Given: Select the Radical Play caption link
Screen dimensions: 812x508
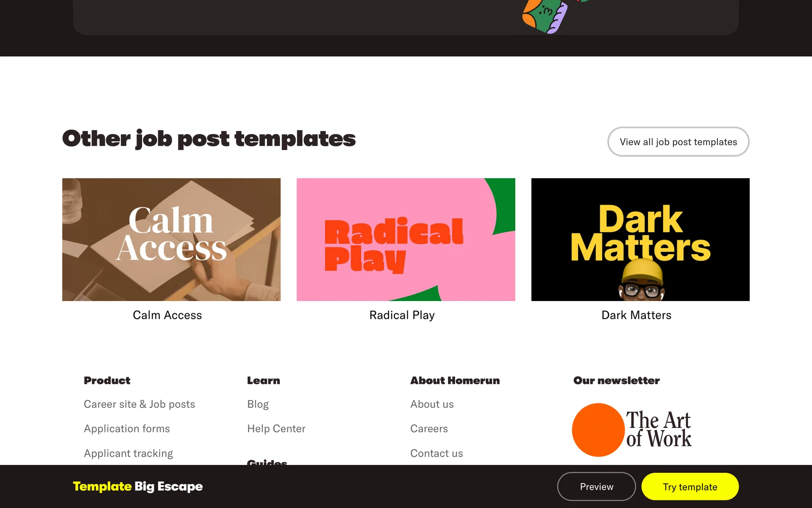Looking at the screenshot, I should tap(402, 315).
